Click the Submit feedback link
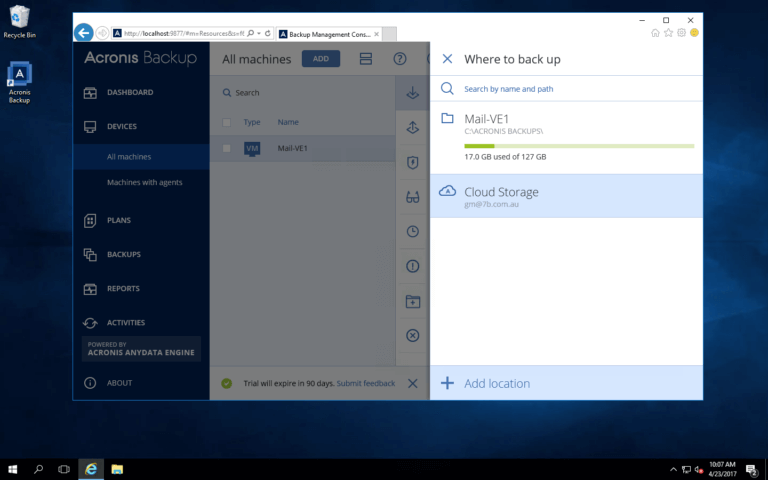Viewport: 768px width, 480px height. point(366,384)
